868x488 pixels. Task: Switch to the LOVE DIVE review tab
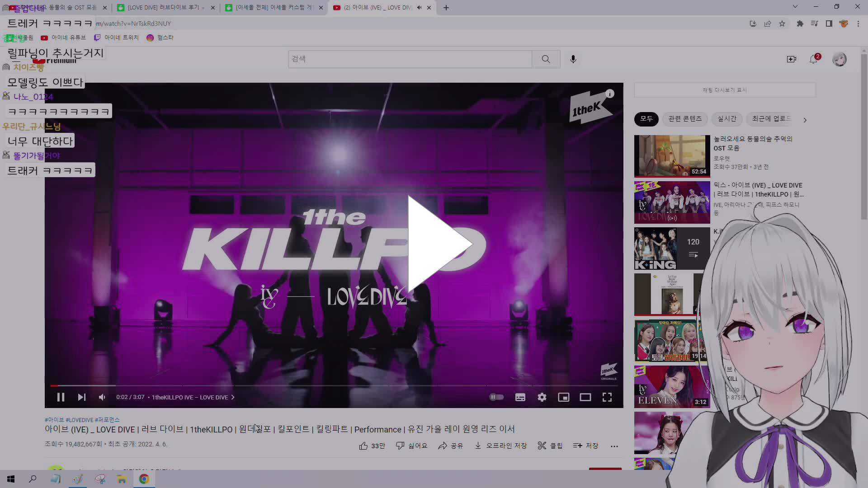click(x=163, y=8)
